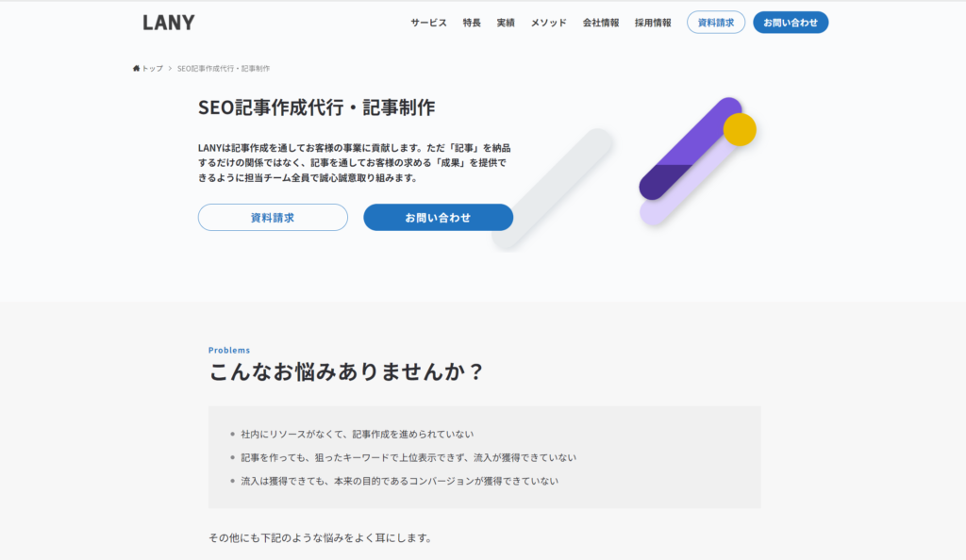Image resolution: width=966 pixels, height=560 pixels.
Task: Open the メソッド navigation item
Action: [547, 23]
